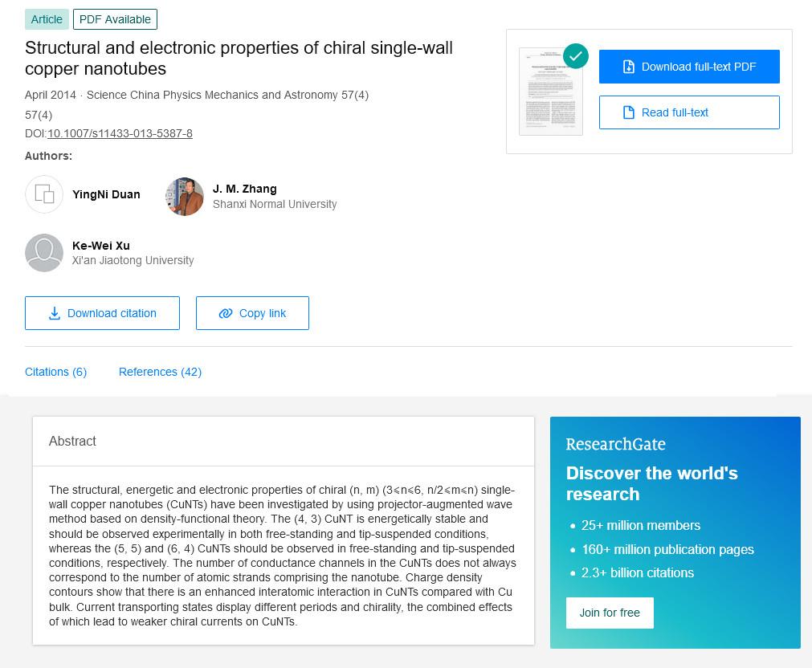This screenshot has height=668, width=812.
Task: Open YingNi Duan's placeholder avatar icon
Action: click(44, 195)
